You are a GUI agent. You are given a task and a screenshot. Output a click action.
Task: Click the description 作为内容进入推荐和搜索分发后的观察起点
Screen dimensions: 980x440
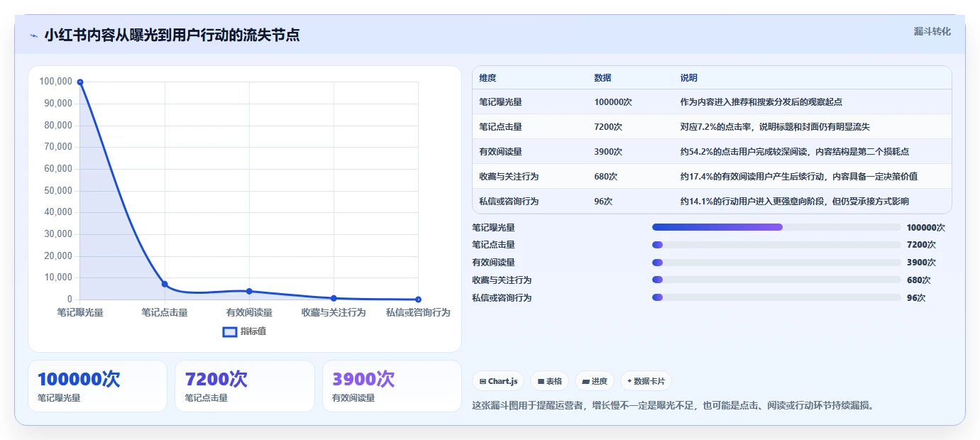pos(761,102)
